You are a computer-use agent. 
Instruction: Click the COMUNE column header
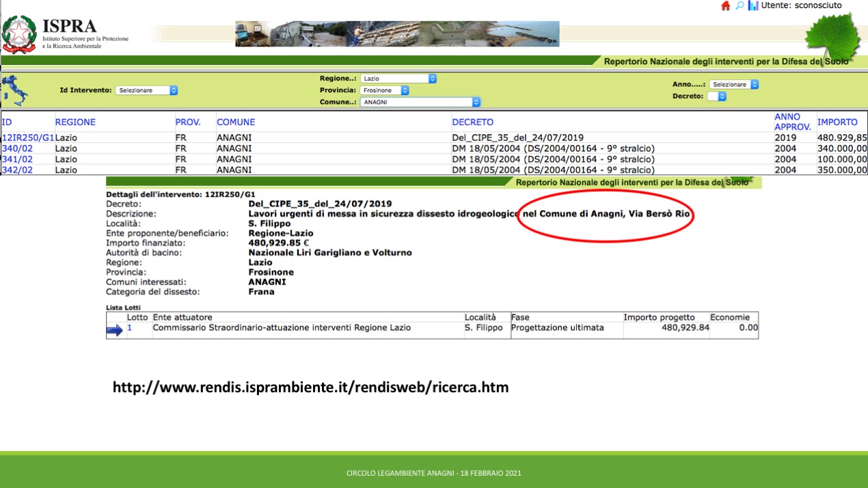coord(236,122)
